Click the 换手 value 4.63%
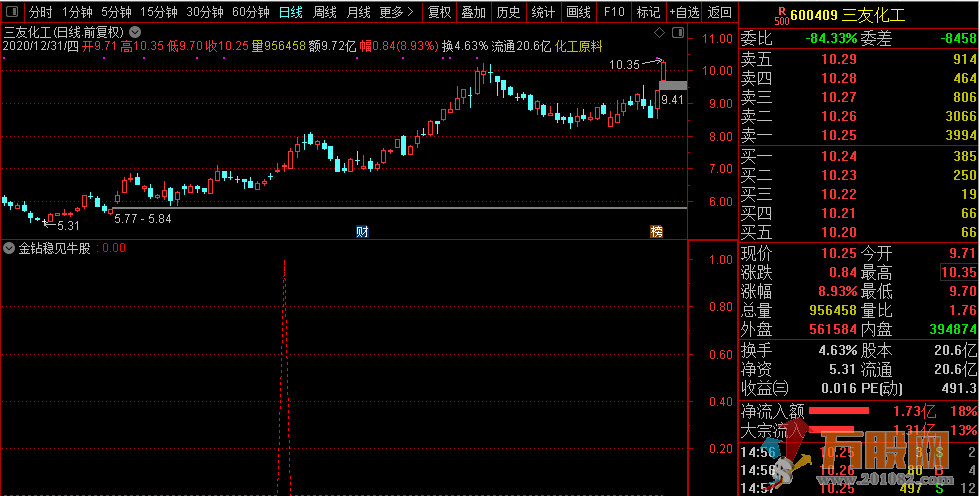This screenshot has width=980, height=496. pyautogui.click(x=838, y=350)
